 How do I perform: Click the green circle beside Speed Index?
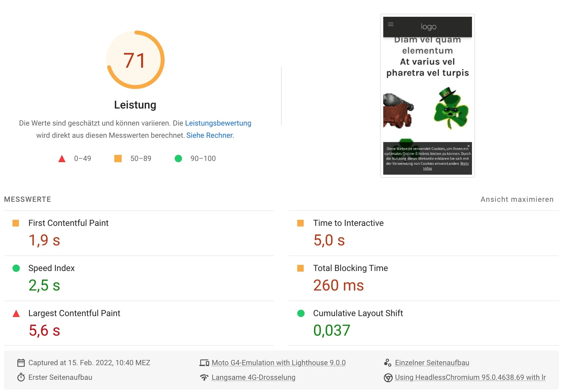coord(16,268)
